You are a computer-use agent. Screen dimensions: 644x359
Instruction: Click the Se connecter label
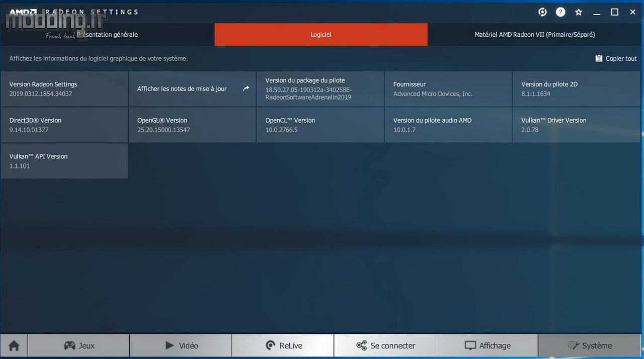point(393,345)
